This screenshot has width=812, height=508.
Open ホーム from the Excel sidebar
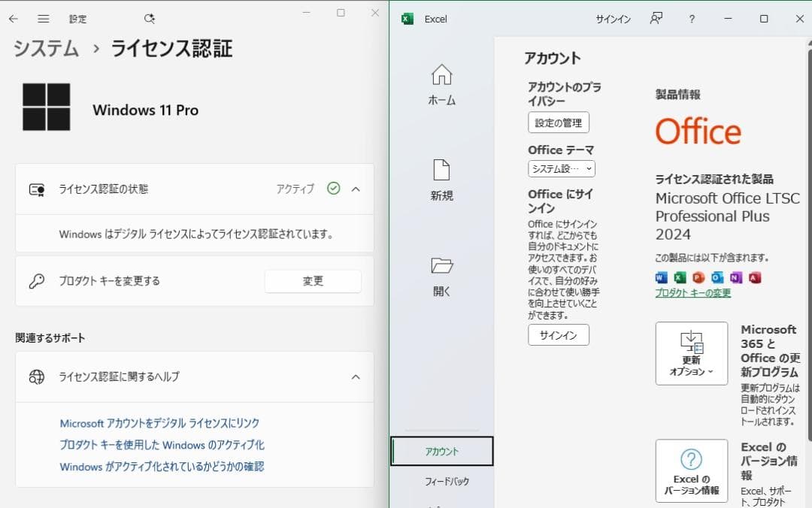pos(441,85)
